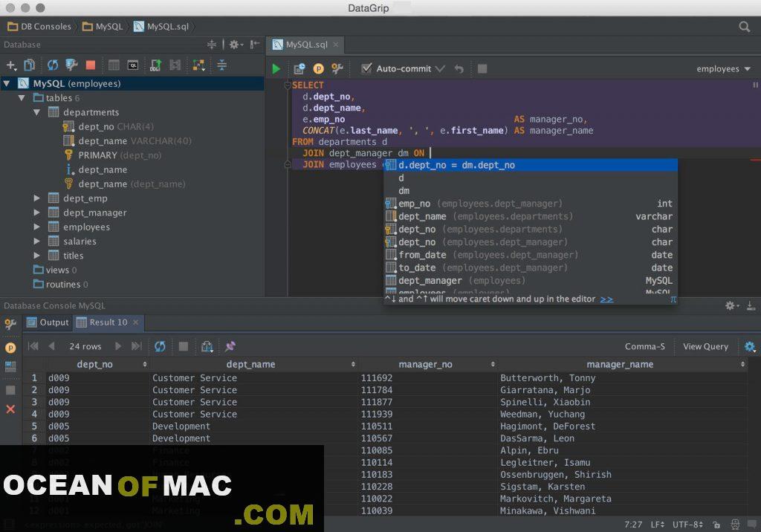Close the Result 10 tab
This screenshot has height=532, width=761.
[x=136, y=322]
